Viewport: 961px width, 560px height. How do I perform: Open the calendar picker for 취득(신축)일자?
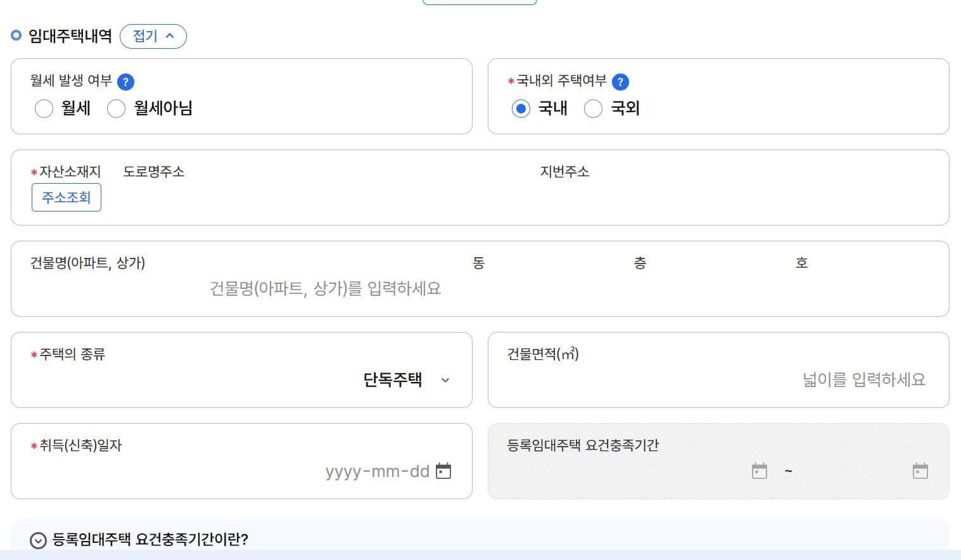(x=444, y=471)
